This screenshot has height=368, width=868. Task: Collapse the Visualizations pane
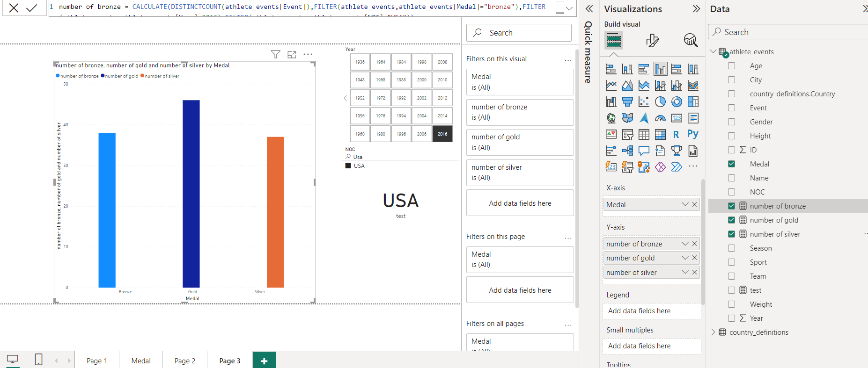(696, 8)
